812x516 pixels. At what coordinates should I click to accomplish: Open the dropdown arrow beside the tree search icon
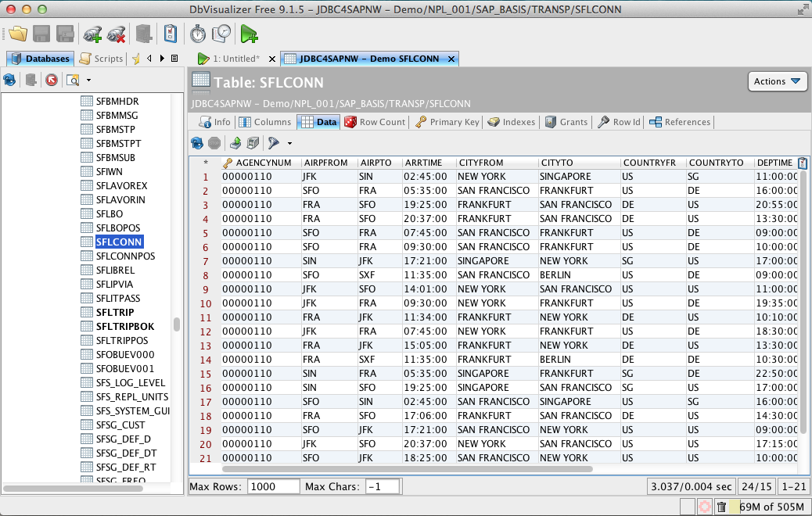click(x=88, y=80)
